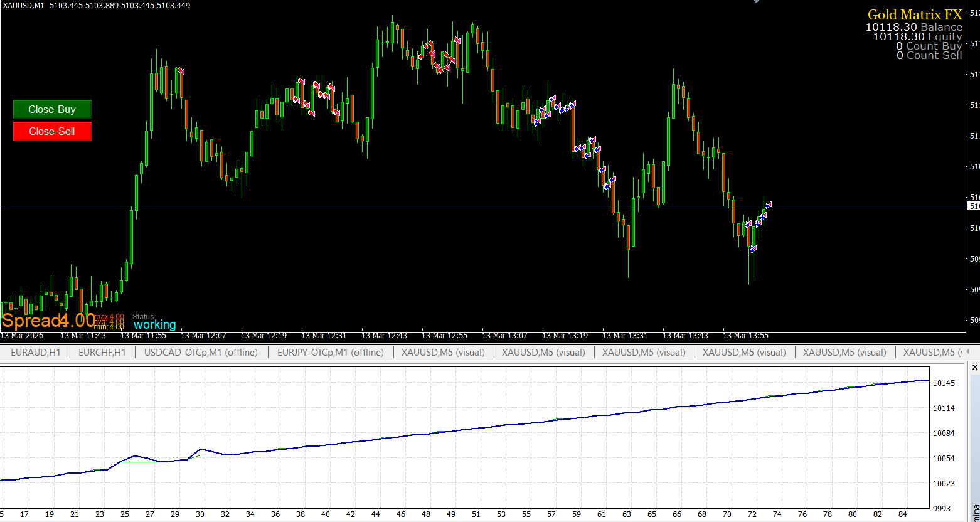
Task: Click the XAUUSD,M1 chart header price text
Action: (97, 5)
